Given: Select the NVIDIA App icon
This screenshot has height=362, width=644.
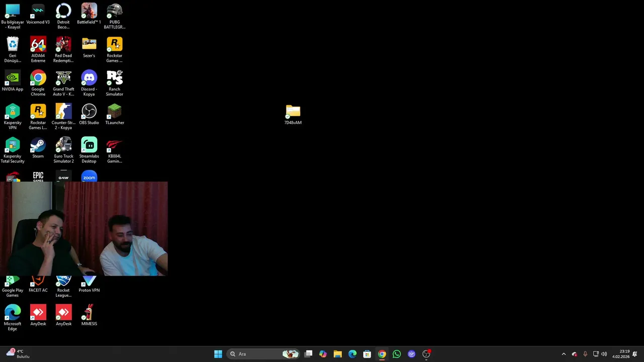Looking at the screenshot, I should [x=13, y=81].
